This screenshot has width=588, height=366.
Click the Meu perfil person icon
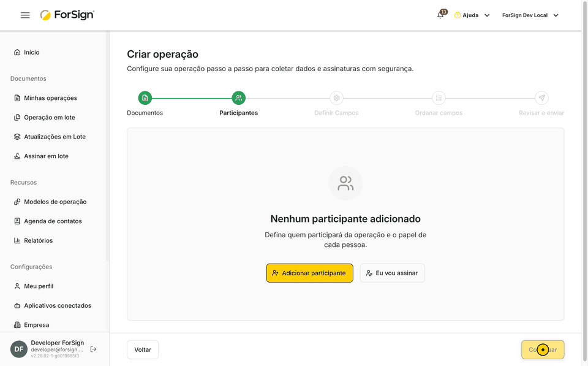pos(17,286)
